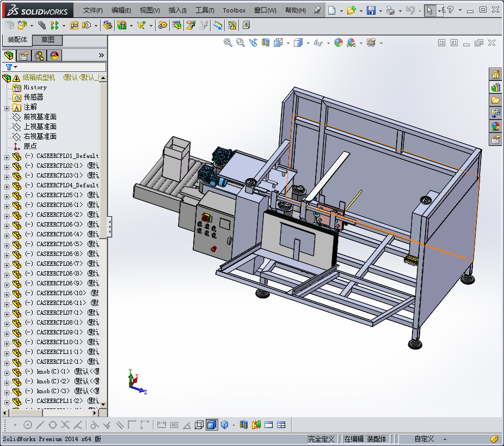The height and width of the screenshot is (446, 504).
Task: Toggle Shaded With Edges display at bottom toolbar
Action: pyautogui.click(x=212, y=425)
